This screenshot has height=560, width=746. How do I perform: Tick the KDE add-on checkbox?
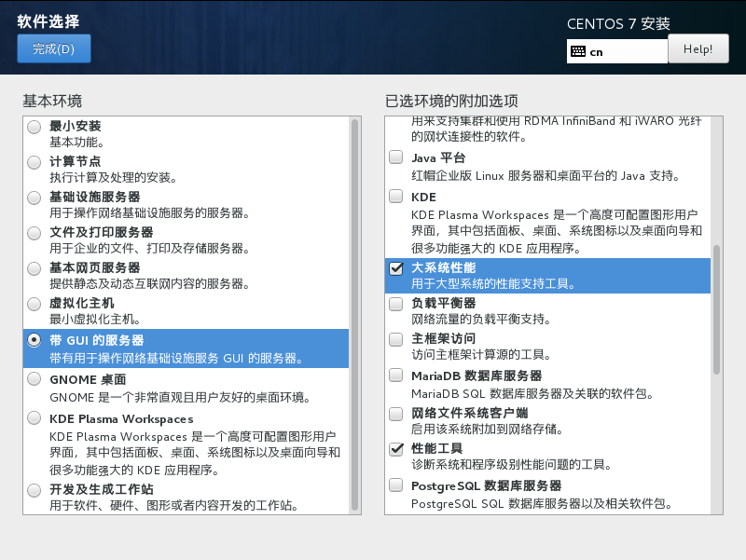395,196
